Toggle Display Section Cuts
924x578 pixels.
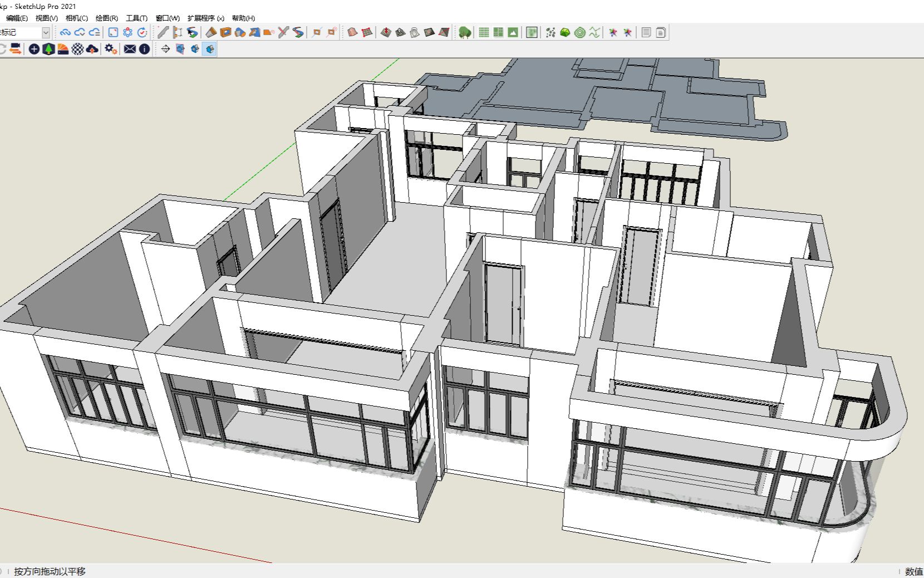195,49
